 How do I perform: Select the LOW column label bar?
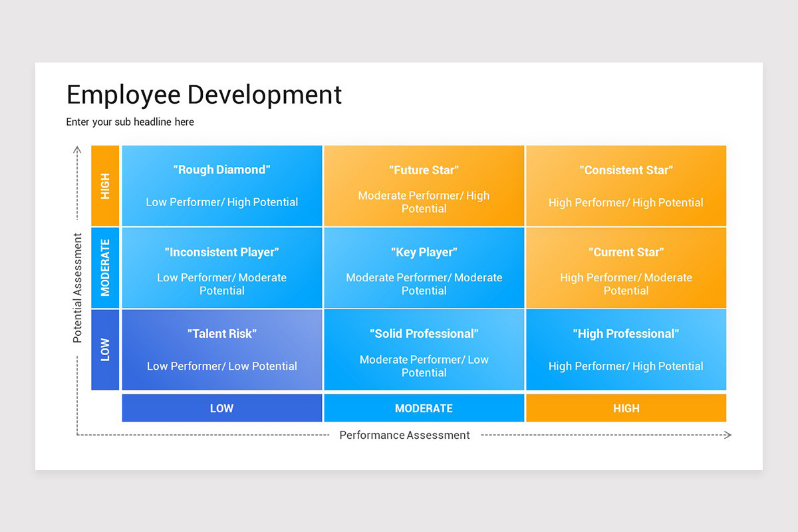(222, 408)
